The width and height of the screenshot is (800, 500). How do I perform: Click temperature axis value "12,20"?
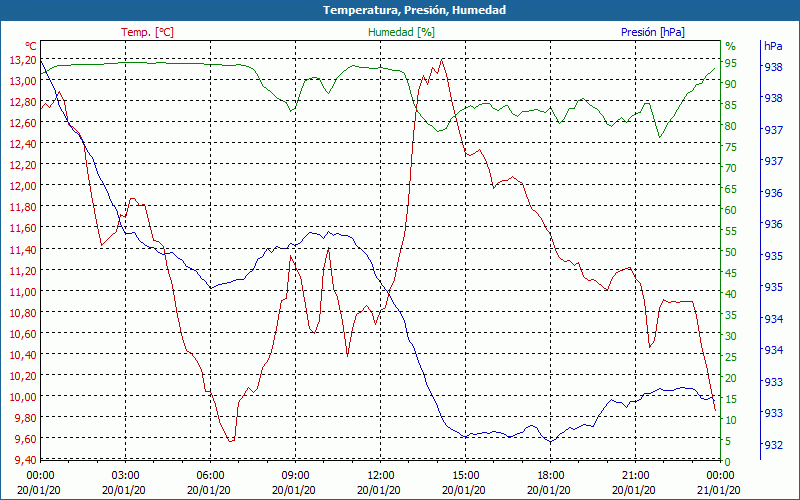[x=23, y=165]
